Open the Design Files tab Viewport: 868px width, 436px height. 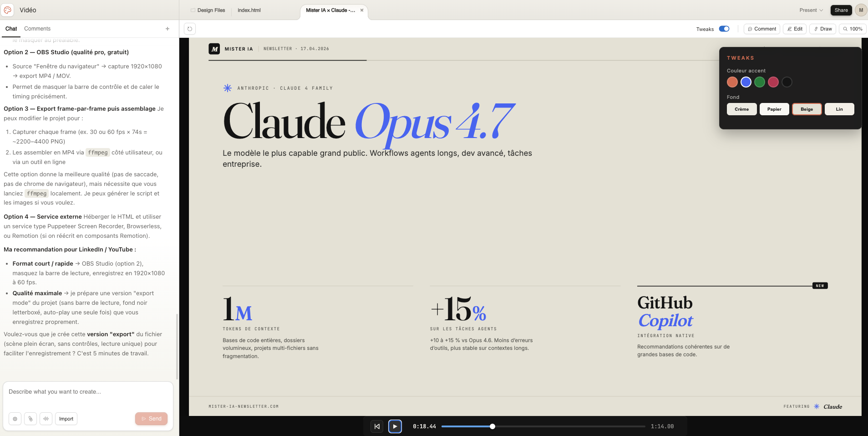pyautogui.click(x=208, y=10)
